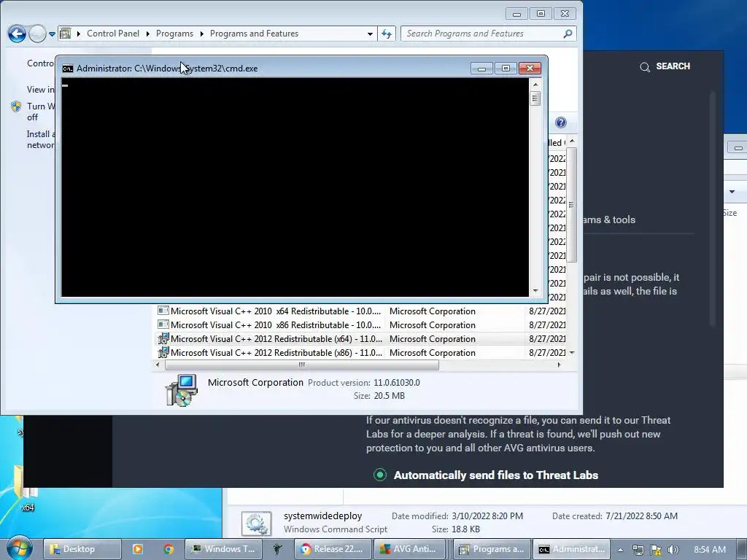Select Automatically send files to Threat Labs radio
The height and width of the screenshot is (560, 747).
click(379, 475)
